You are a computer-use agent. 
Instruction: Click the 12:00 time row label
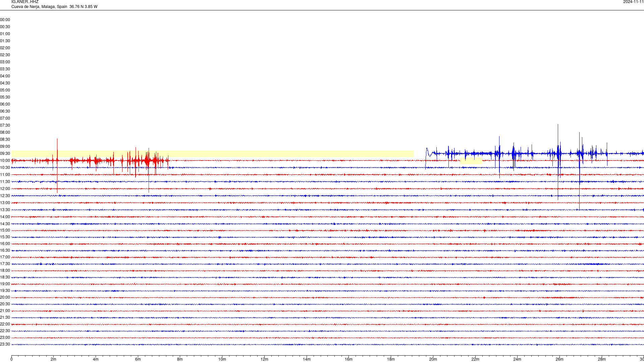(x=5, y=189)
